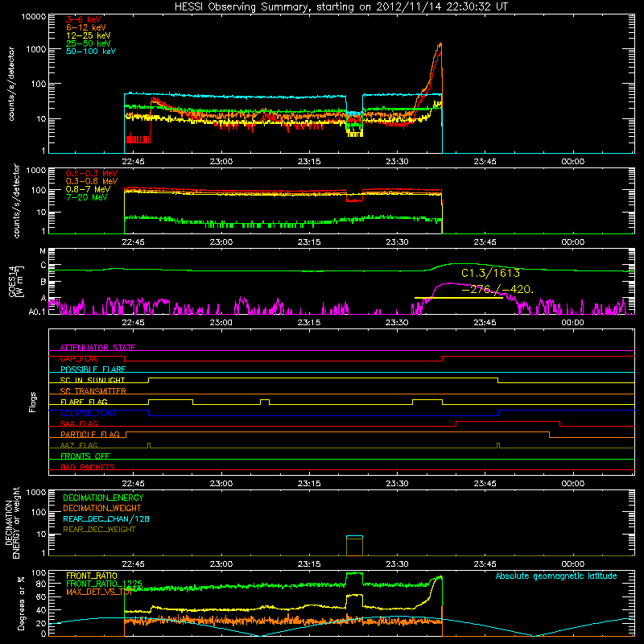Select the SC_TRANSMITTER flag label
This screenshot has height=644, width=644.
coord(93,391)
